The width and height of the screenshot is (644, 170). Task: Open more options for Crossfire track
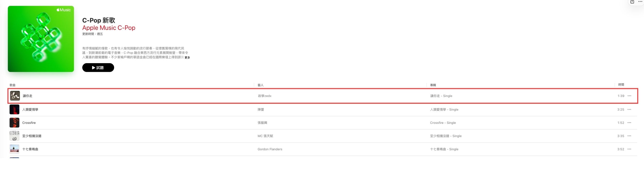point(629,123)
